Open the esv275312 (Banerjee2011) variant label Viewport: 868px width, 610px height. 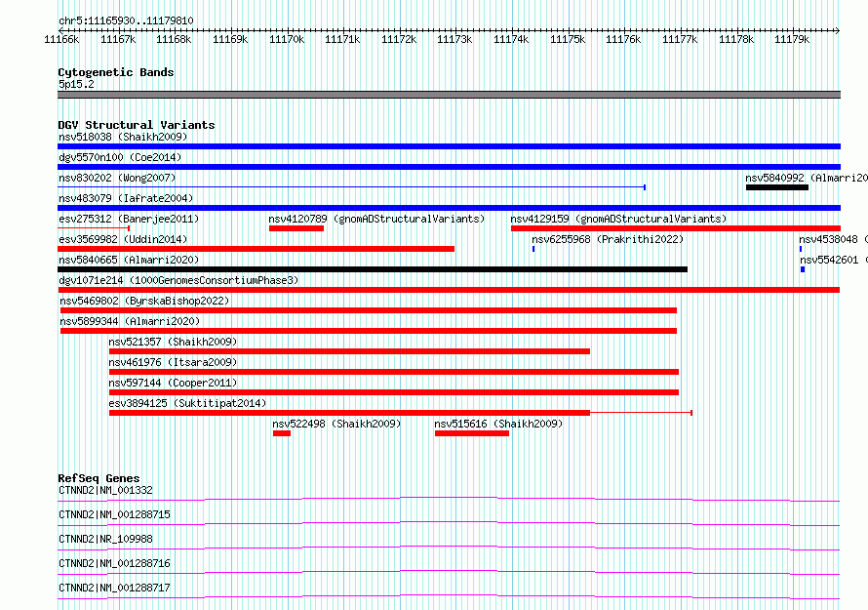129,219
